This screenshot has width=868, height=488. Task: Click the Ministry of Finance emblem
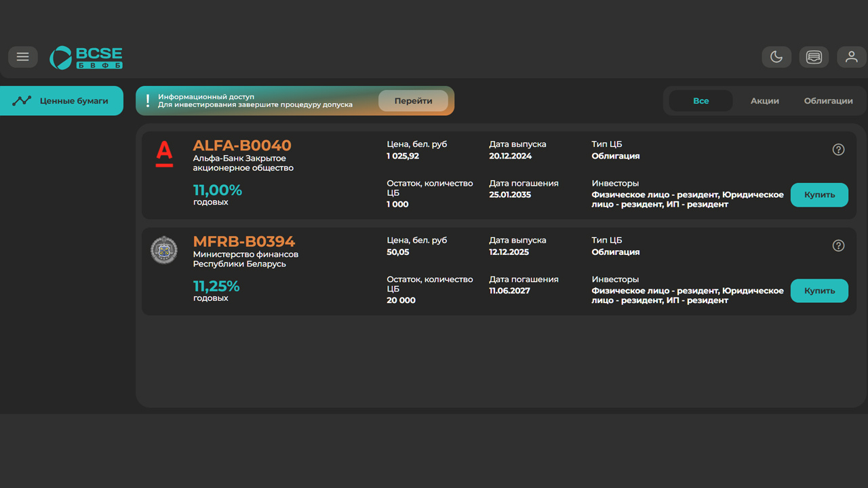click(164, 250)
